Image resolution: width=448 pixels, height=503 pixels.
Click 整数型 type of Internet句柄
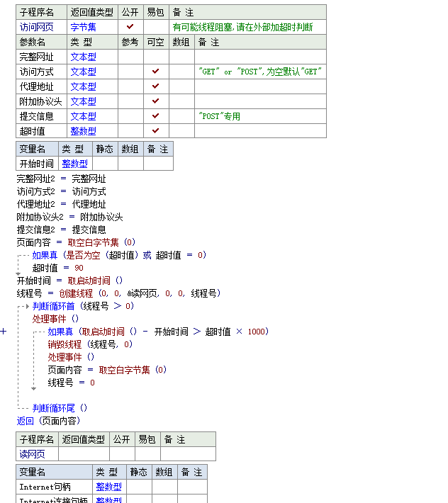(108, 487)
